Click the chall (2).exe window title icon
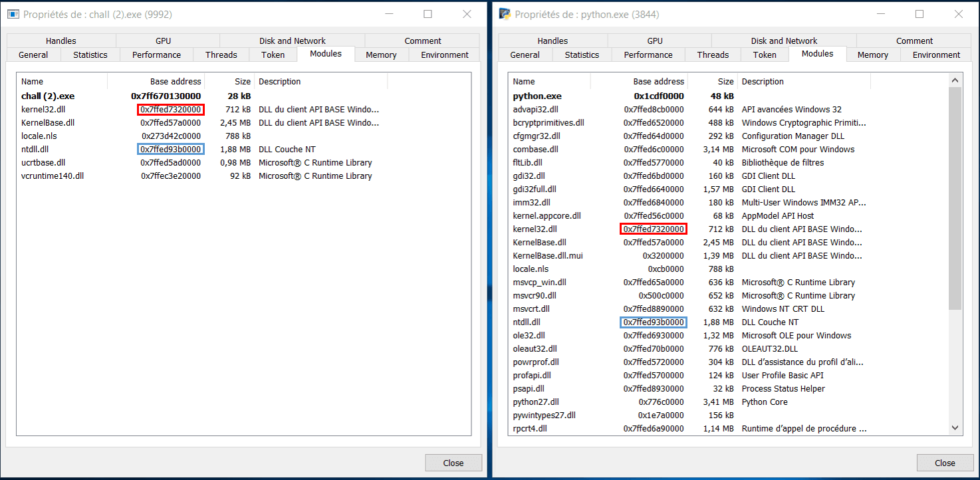The height and width of the screenshot is (480, 980). pyautogui.click(x=13, y=14)
